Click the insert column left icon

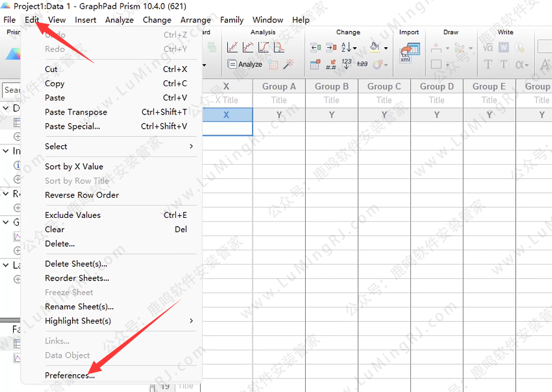(x=315, y=47)
